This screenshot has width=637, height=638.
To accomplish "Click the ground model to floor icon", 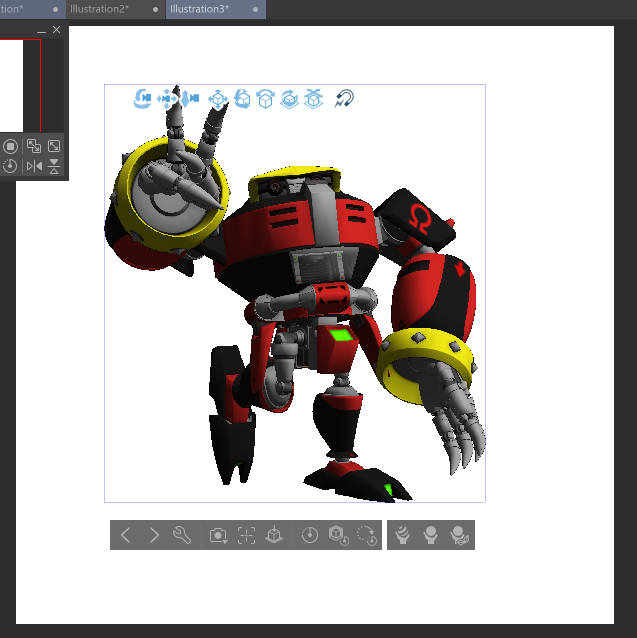I will [274, 534].
